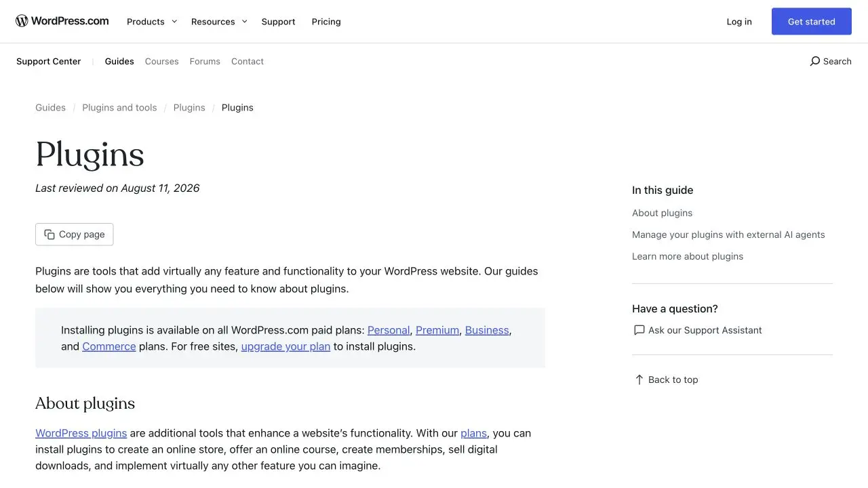Open the Personal plan link
868x488 pixels.
[389, 330]
